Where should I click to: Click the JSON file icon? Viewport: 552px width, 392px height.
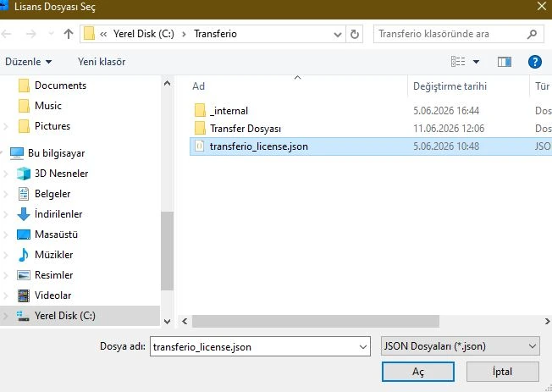[x=199, y=146]
